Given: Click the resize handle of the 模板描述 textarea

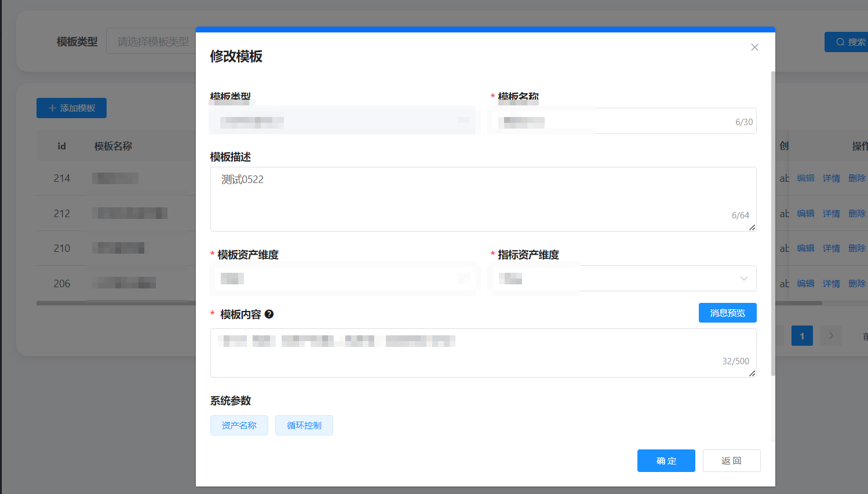Looking at the screenshot, I should point(752,228).
